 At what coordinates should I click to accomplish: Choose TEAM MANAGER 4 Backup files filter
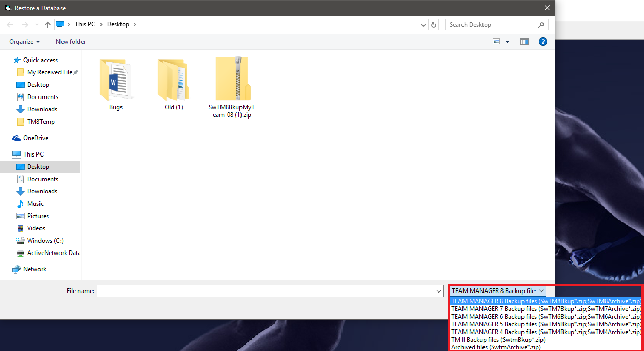[x=546, y=332]
